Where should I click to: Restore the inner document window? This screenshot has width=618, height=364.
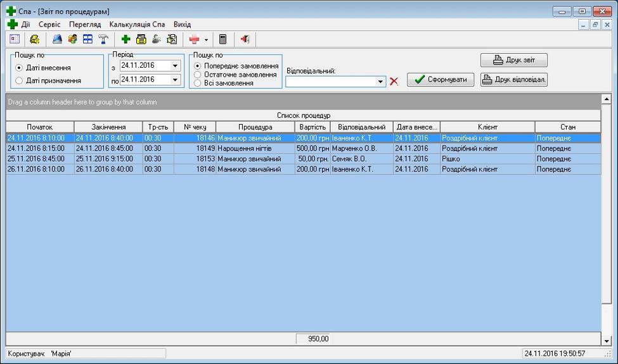click(x=595, y=25)
